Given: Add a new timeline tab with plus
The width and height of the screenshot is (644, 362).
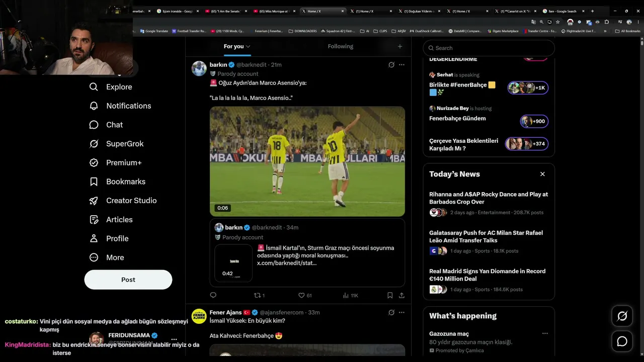Looking at the screenshot, I should [400, 46].
